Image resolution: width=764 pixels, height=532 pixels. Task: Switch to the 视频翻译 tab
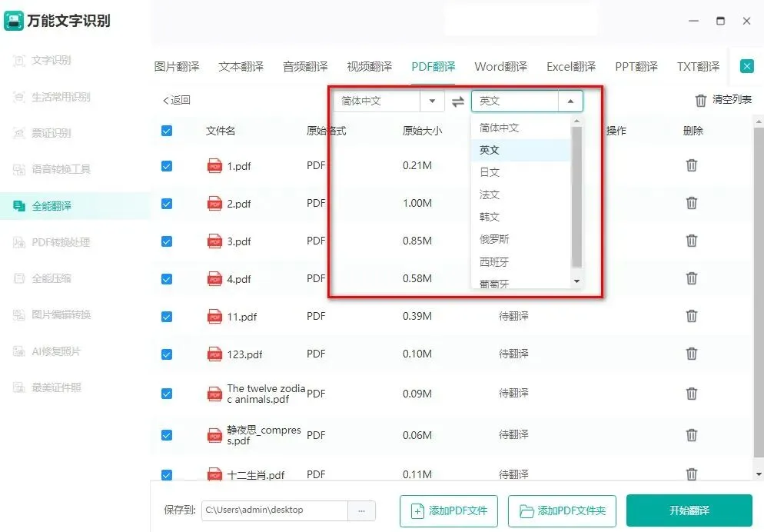point(370,66)
